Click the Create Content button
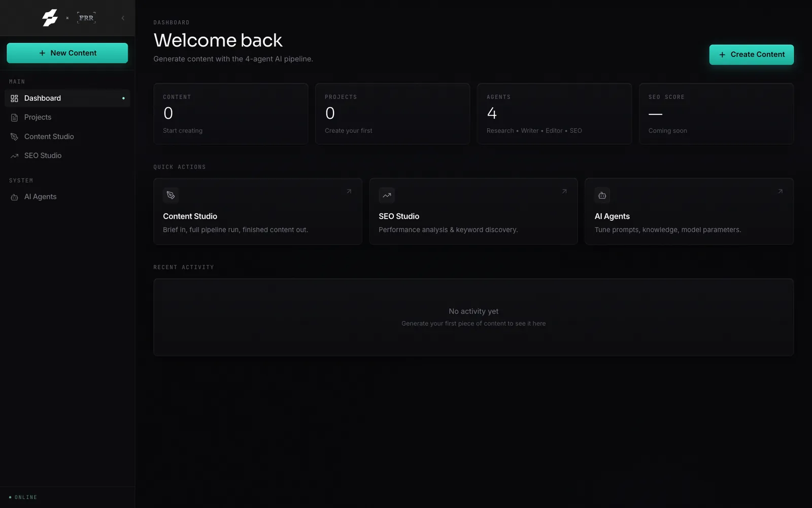Image resolution: width=812 pixels, height=508 pixels. click(751, 54)
